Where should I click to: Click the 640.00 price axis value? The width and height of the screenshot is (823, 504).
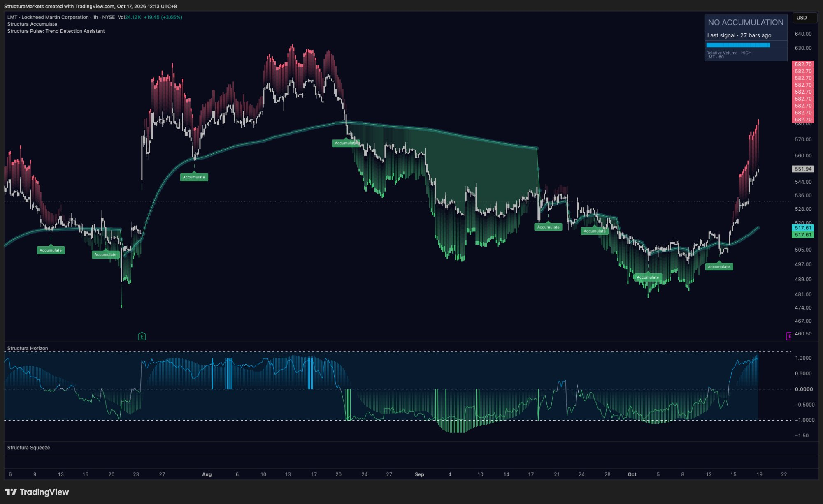tap(803, 34)
